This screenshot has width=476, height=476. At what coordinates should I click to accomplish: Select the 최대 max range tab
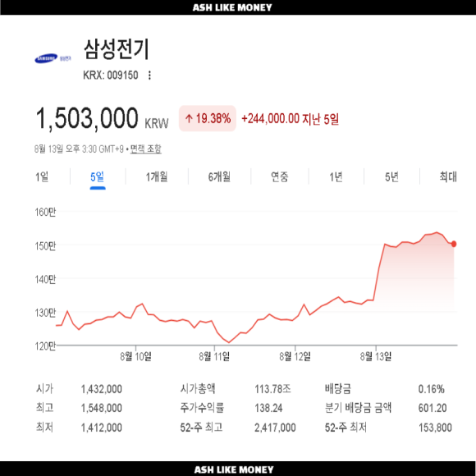pyautogui.click(x=448, y=176)
